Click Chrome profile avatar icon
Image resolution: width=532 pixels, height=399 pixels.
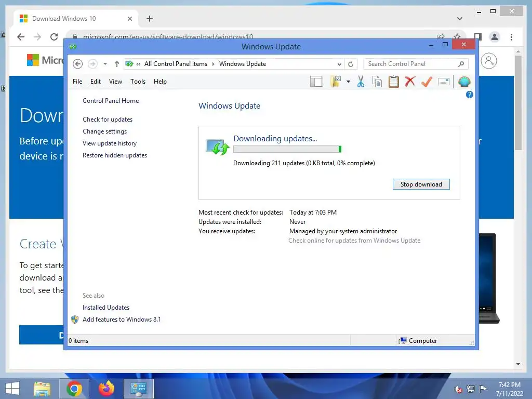(495, 37)
